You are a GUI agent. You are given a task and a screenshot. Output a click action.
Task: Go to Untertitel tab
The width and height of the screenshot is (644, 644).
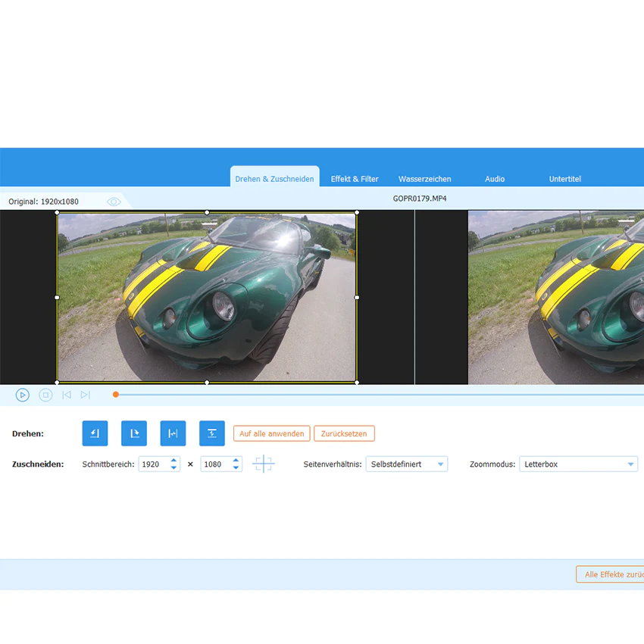coord(564,179)
